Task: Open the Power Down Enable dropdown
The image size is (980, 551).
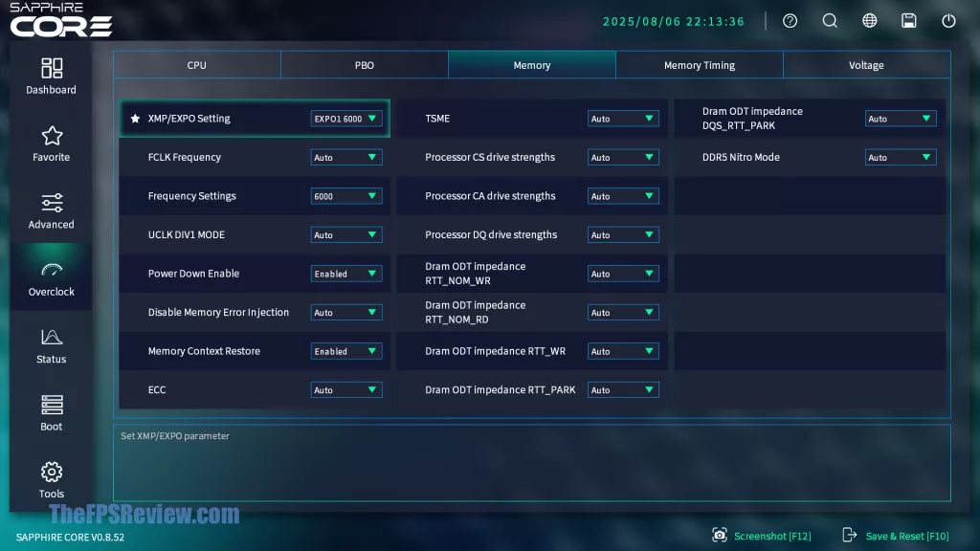Action: pyautogui.click(x=346, y=274)
